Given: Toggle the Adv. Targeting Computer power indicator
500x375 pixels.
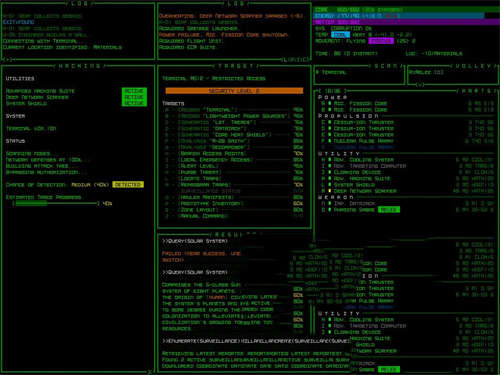Looking at the screenshot, I should [x=330, y=166].
